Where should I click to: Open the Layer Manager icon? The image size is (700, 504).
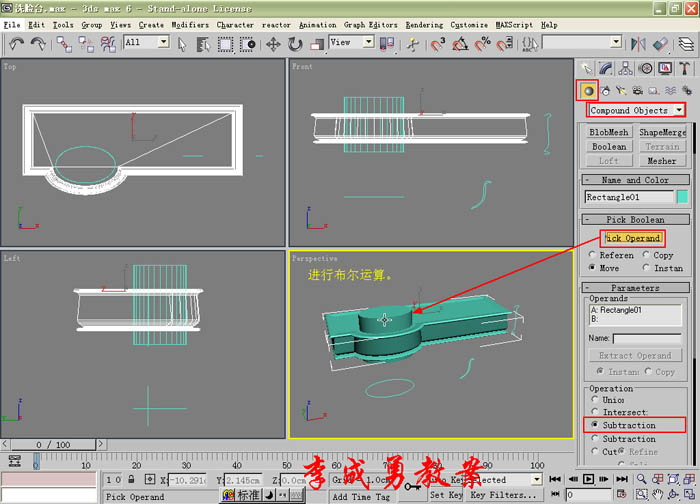(686, 44)
